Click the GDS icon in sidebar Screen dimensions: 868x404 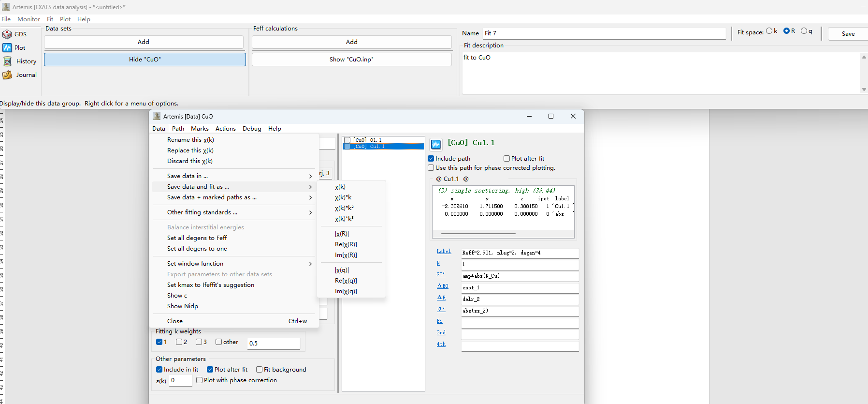[x=7, y=34]
